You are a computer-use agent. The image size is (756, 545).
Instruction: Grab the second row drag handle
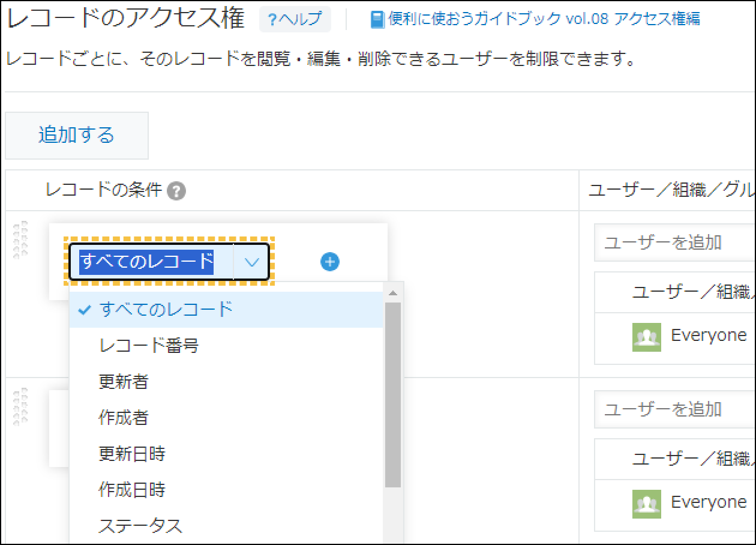[x=20, y=406]
